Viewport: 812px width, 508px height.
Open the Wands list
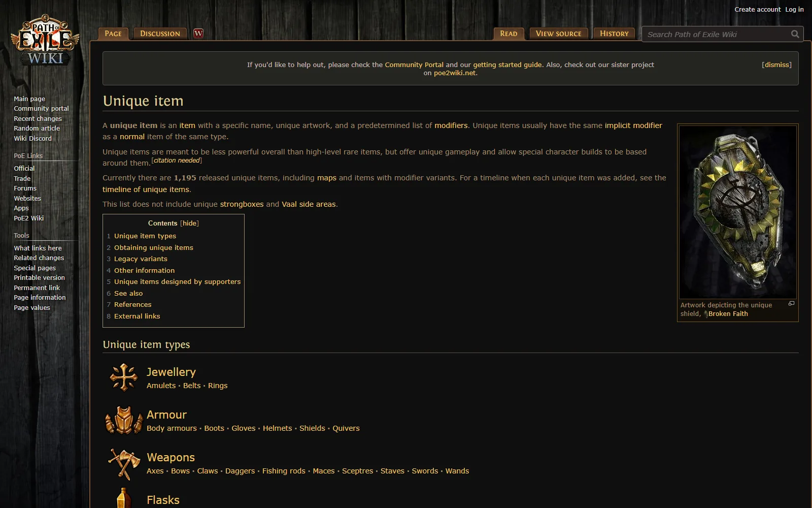(457, 471)
